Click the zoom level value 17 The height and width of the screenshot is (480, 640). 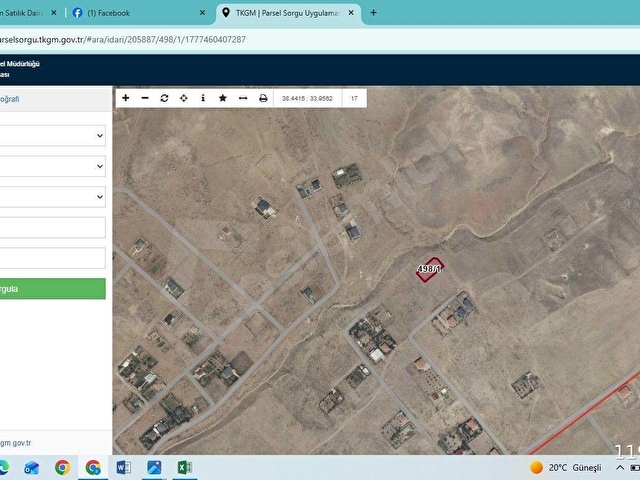354,98
